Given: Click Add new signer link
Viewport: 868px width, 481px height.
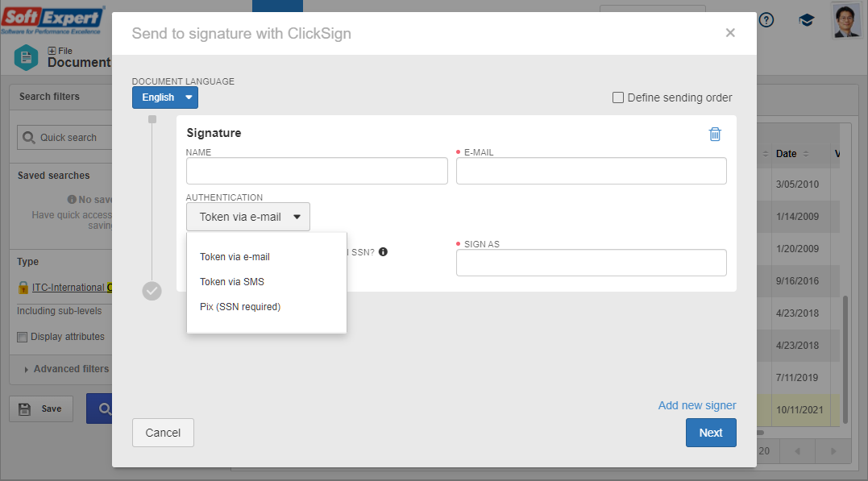Looking at the screenshot, I should pyautogui.click(x=697, y=405).
